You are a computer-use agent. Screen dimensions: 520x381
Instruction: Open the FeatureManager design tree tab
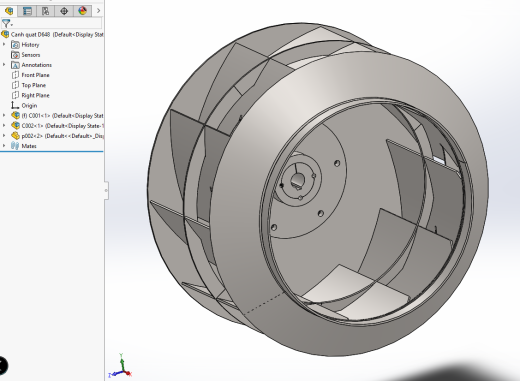point(9,11)
